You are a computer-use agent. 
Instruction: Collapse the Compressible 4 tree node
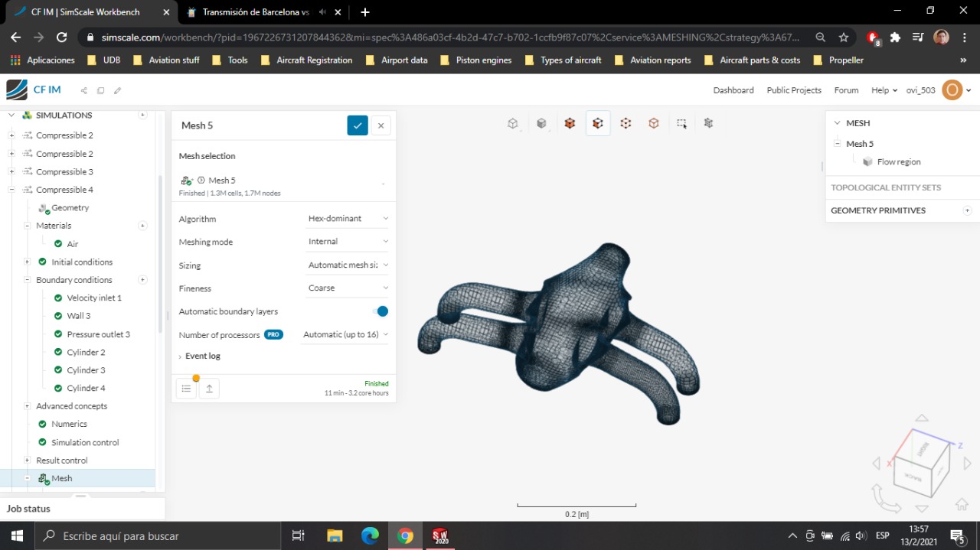pos(11,190)
